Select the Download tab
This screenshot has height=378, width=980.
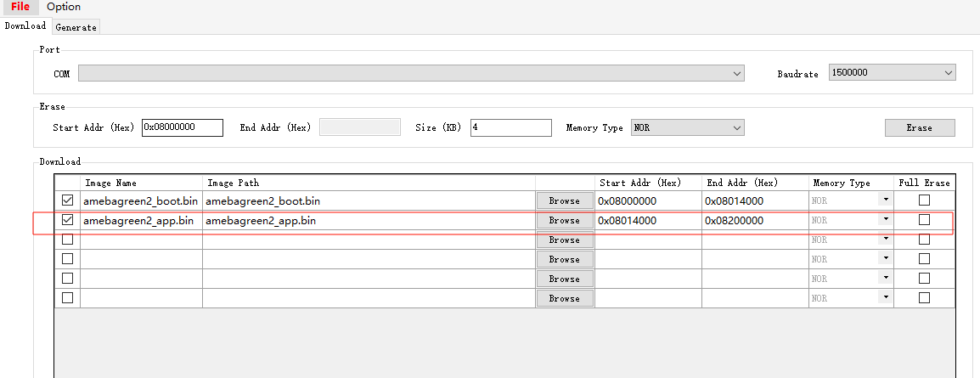point(25,26)
